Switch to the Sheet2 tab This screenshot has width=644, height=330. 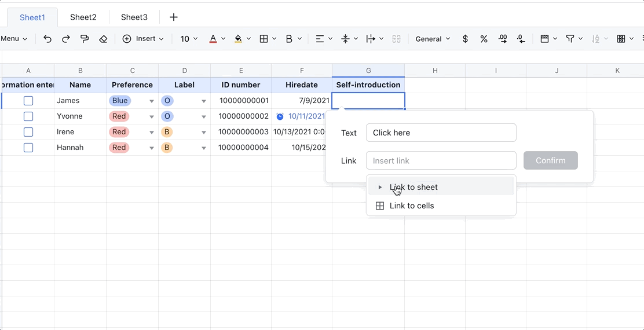(83, 17)
